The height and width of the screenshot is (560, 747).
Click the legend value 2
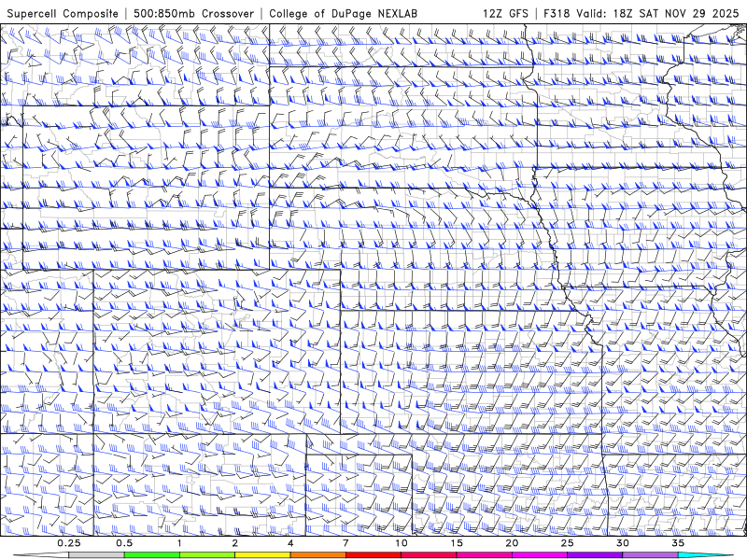pos(235,543)
